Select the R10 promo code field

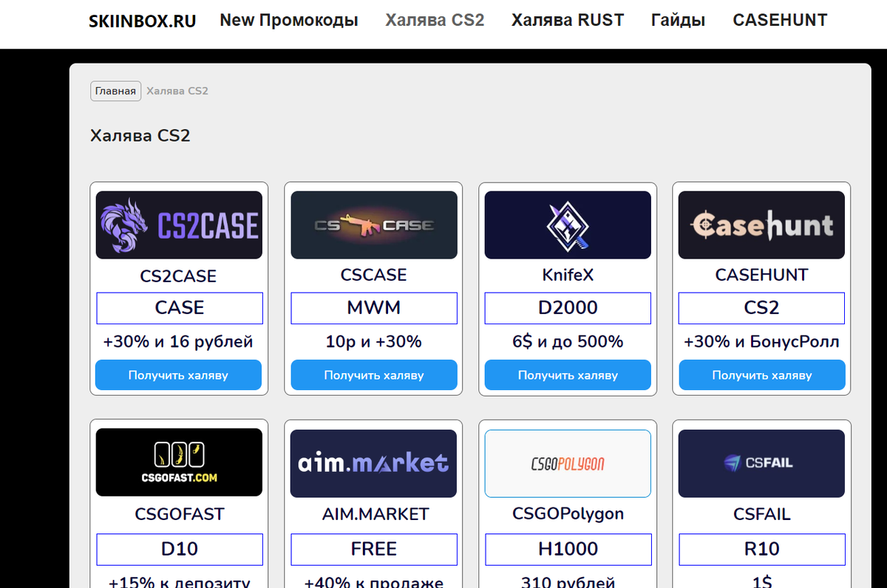pyautogui.click(x=761, y=550)
